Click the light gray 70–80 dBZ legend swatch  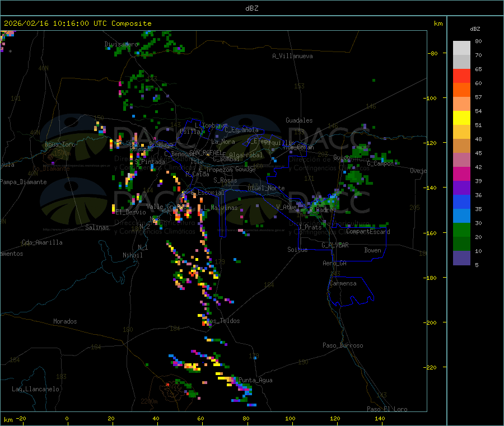tap(461, 48)
